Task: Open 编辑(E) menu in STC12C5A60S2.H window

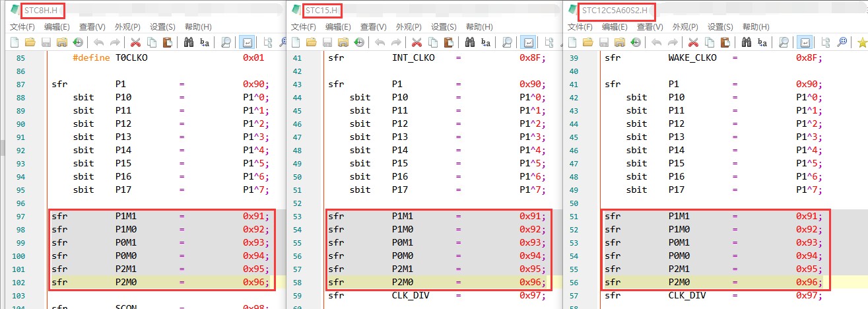Action: (615, 27)
